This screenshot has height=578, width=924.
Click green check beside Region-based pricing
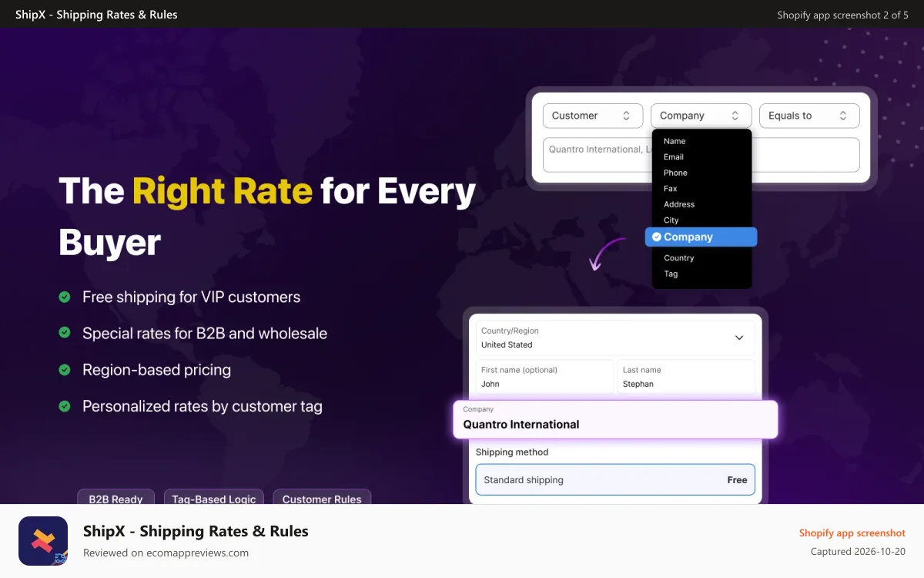pyautogui.click(x=65, y=369)
